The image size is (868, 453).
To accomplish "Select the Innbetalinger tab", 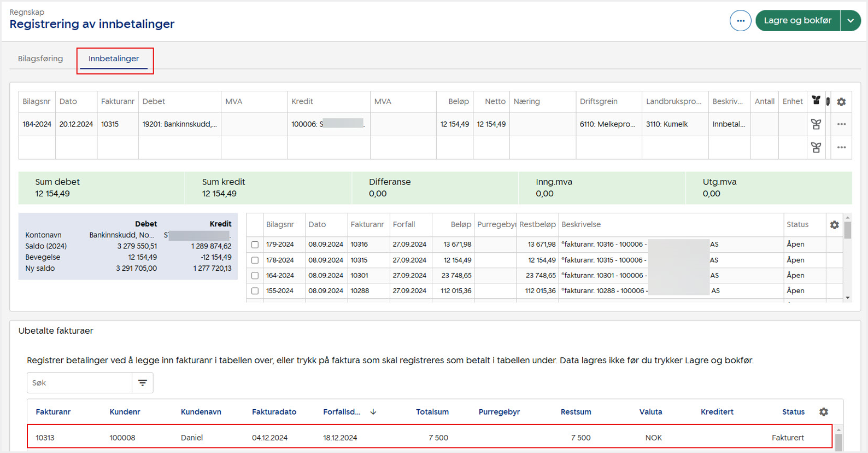I will pyautogui.click(x=114, y=59).
